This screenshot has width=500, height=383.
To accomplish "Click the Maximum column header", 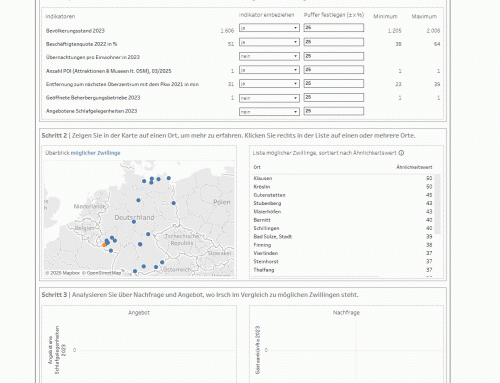I will pyautogui.click(x=424, y=16).
